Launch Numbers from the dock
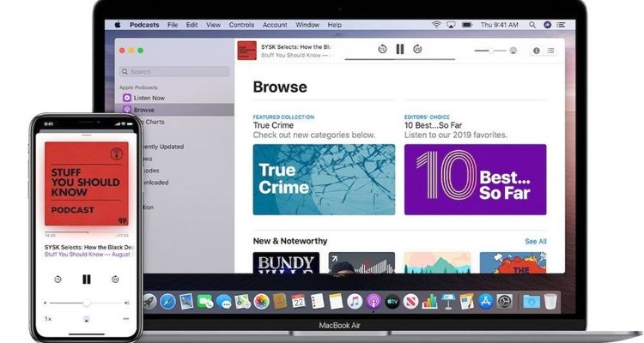 pos(429,302)
